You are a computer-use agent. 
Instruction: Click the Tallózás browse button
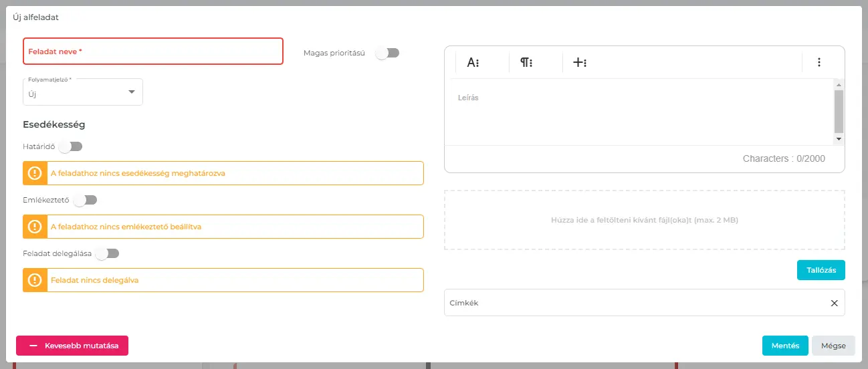pos(821,269)
